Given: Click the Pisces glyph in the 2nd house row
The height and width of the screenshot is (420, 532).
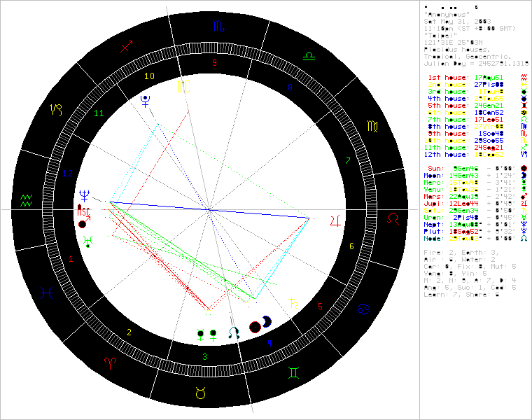Looking at the screenshot, I should click(x=524, y=85).
